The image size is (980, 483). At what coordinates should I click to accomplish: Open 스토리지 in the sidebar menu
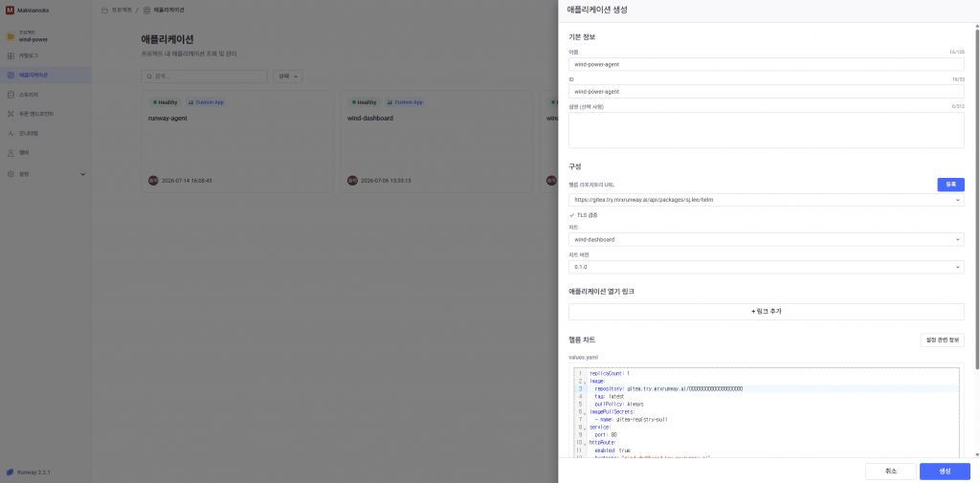(46, 95)
